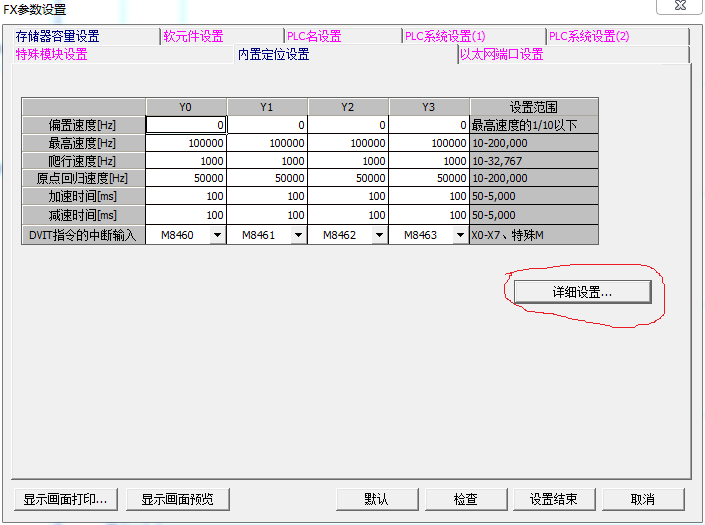Expand the M8461 dropdown for Y1

tap(297, 235)
